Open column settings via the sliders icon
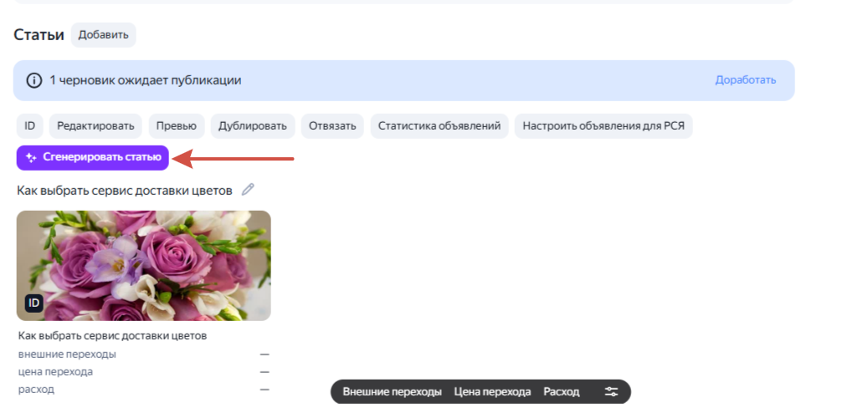868x413 pixels. pyautogui.click(x=611, y=391)
